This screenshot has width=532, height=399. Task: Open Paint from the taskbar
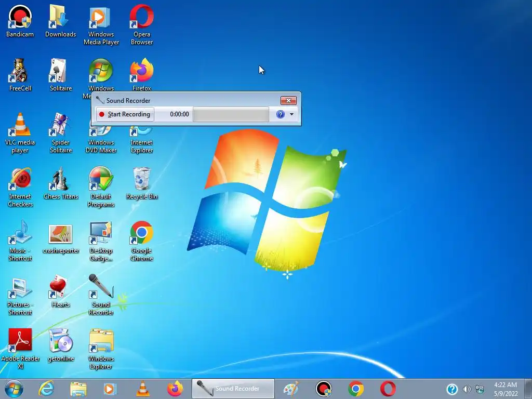coord(291,389)
